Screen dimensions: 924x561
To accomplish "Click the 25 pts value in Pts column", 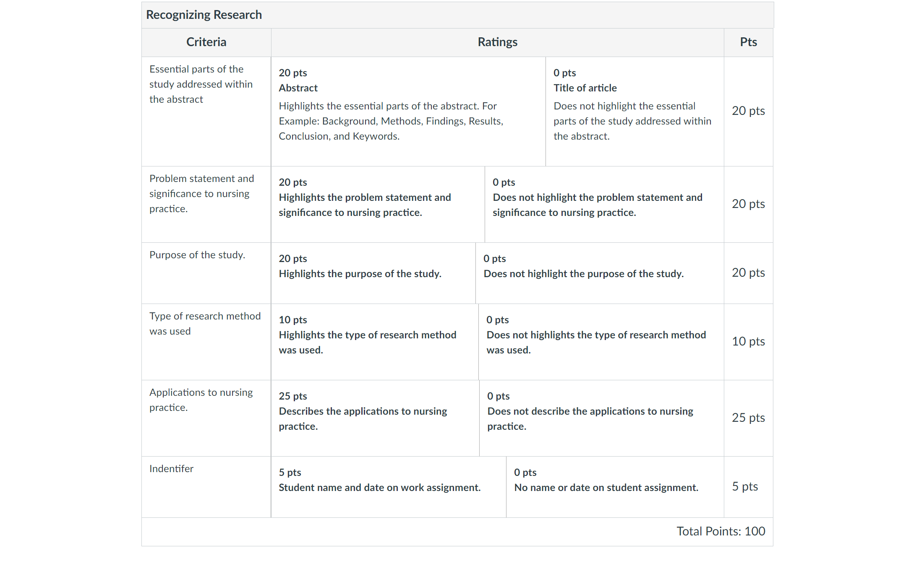I will coord(748,418).
